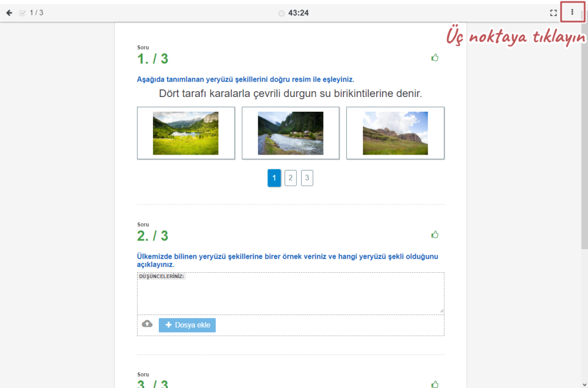The width and height of the screenshot is (588, 388).
Task: Select the rocky plateau image
Action: click(395, 133)
